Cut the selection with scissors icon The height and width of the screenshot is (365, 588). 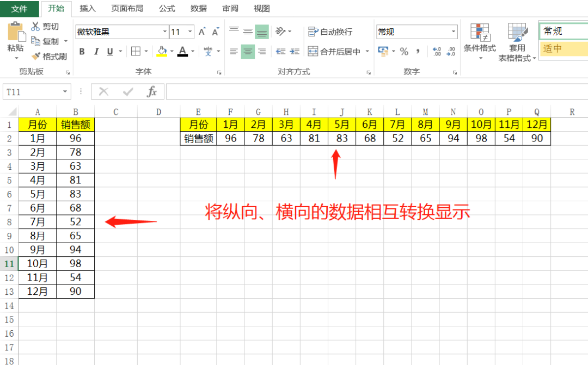[35, 26]
